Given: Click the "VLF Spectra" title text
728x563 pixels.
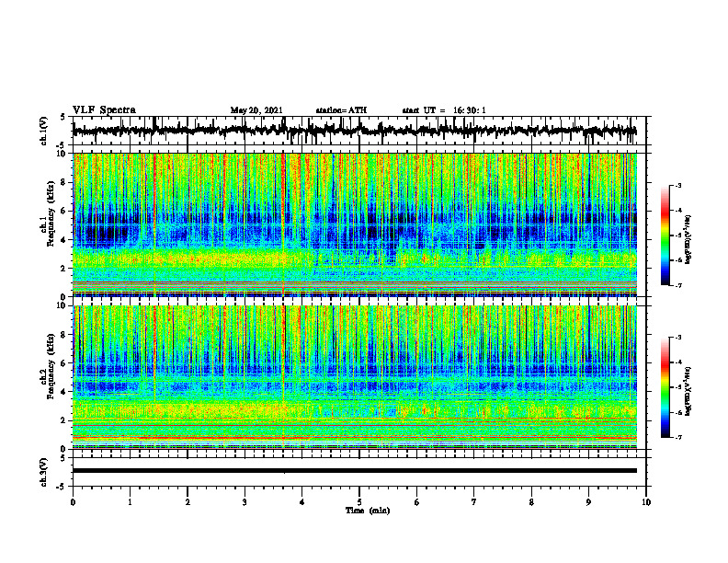Looking at the screenshot, I should [104, 110].
